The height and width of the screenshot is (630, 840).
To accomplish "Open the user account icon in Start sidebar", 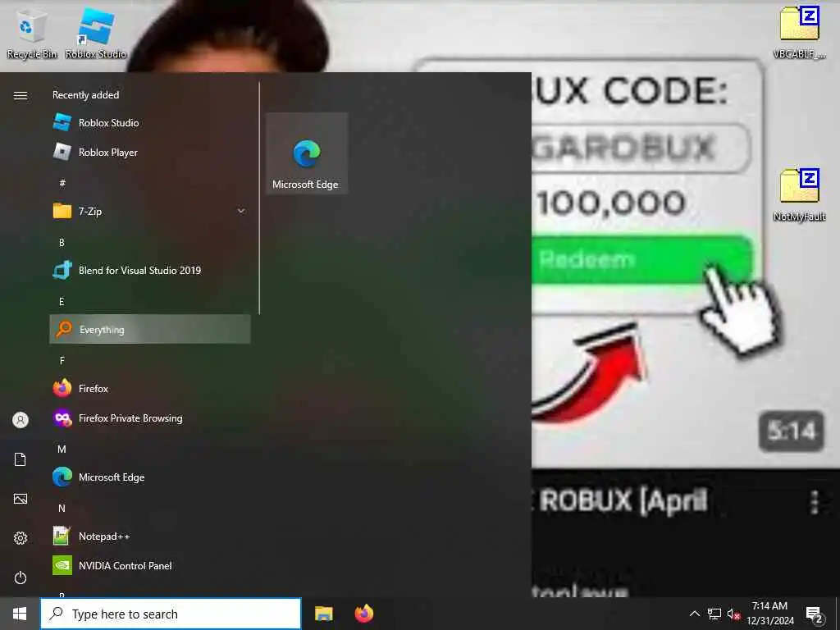I will (x=21, y=419).
